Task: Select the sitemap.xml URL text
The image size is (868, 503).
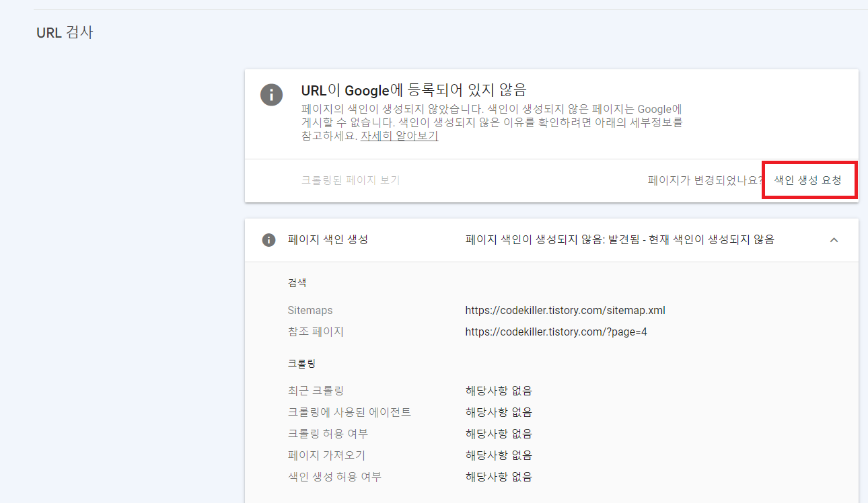Action: click(x=565, y=310)
